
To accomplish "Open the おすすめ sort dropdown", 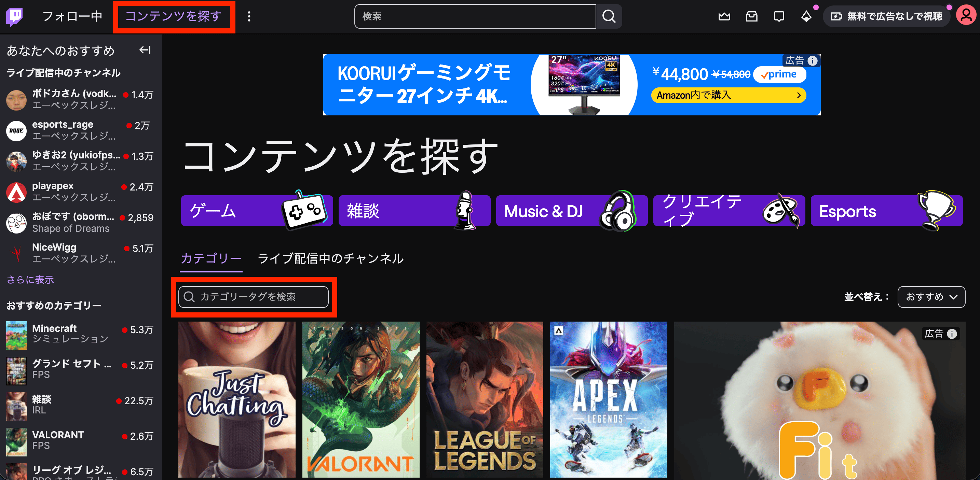I will coord(931,297).
